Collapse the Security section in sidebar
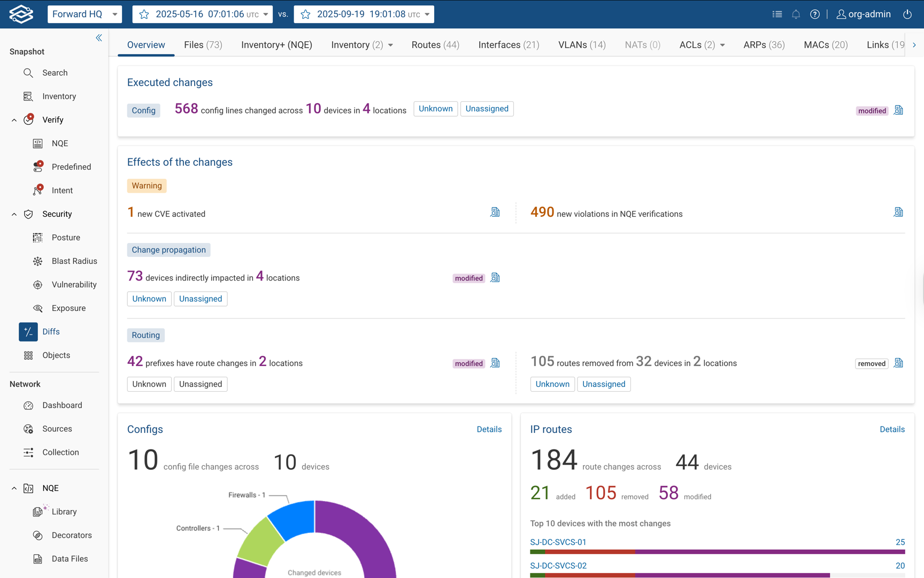Image resolution: width=924 pixels, height=578 pixels. [14, 214]
